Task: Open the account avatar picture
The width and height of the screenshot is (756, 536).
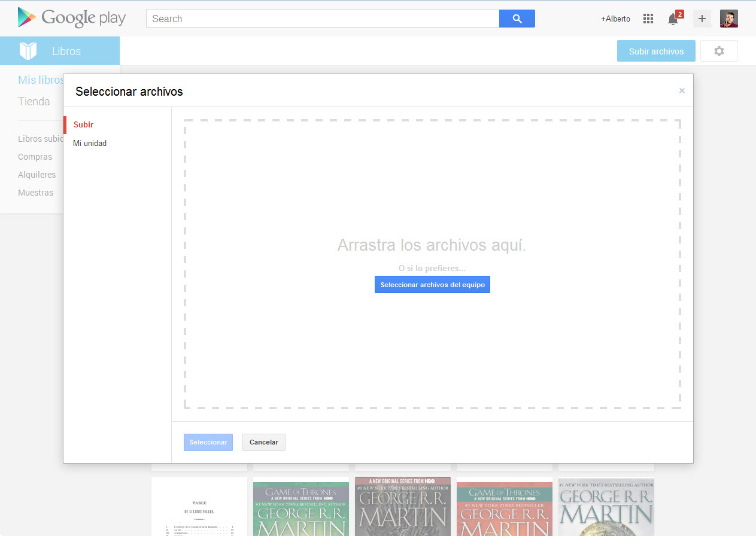Action: pos(729,19)
